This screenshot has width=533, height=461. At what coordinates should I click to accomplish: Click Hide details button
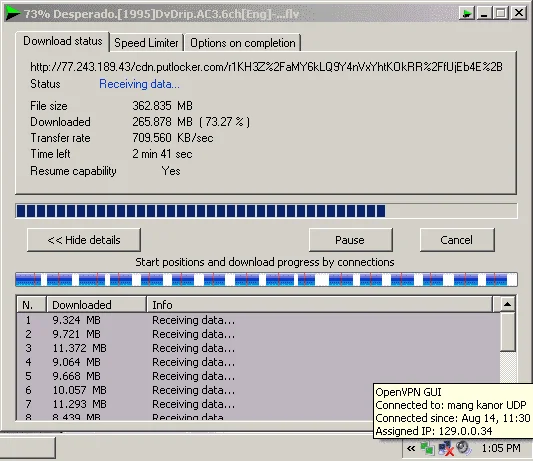pyautogui.click(x=84, y=240)
